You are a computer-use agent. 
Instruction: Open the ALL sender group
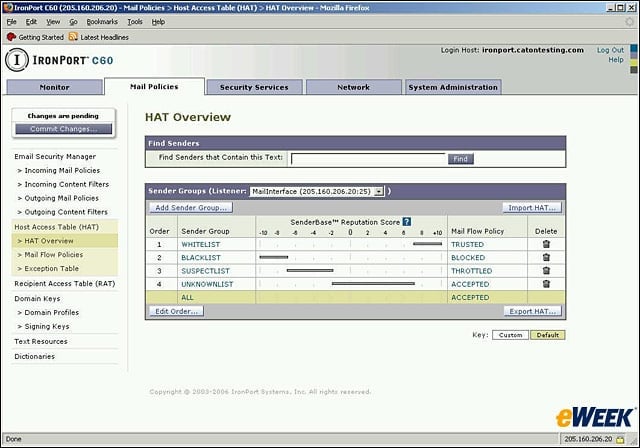click(187, 297)
